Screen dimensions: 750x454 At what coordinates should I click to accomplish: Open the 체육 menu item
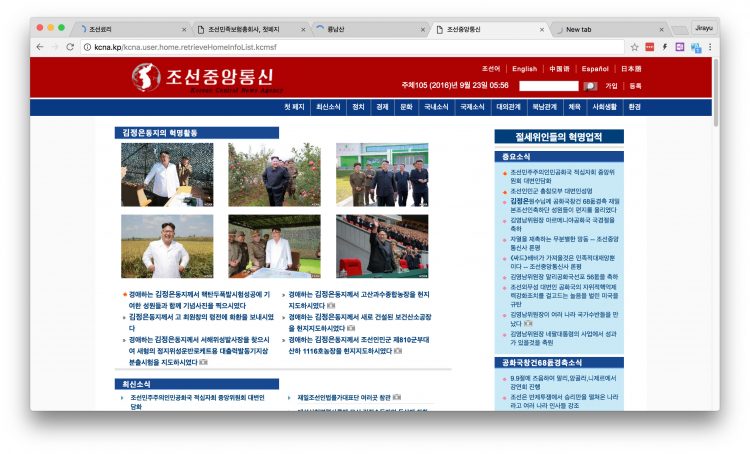574,107
